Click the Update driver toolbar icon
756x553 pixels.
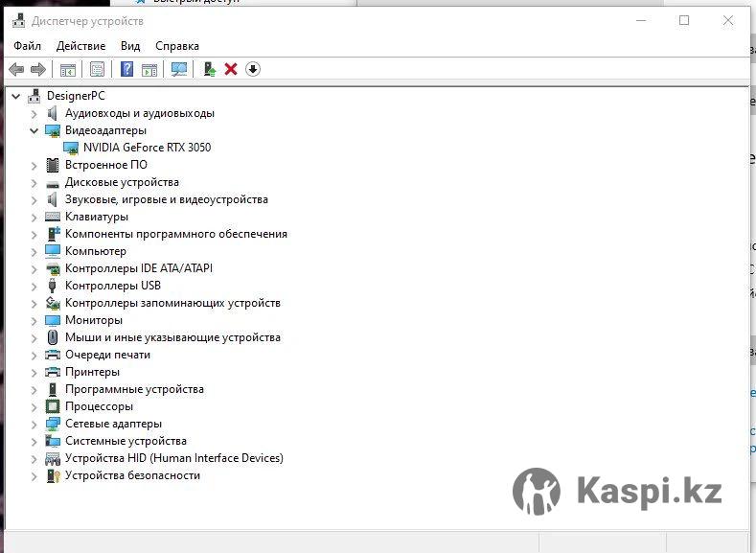(209, 69)
